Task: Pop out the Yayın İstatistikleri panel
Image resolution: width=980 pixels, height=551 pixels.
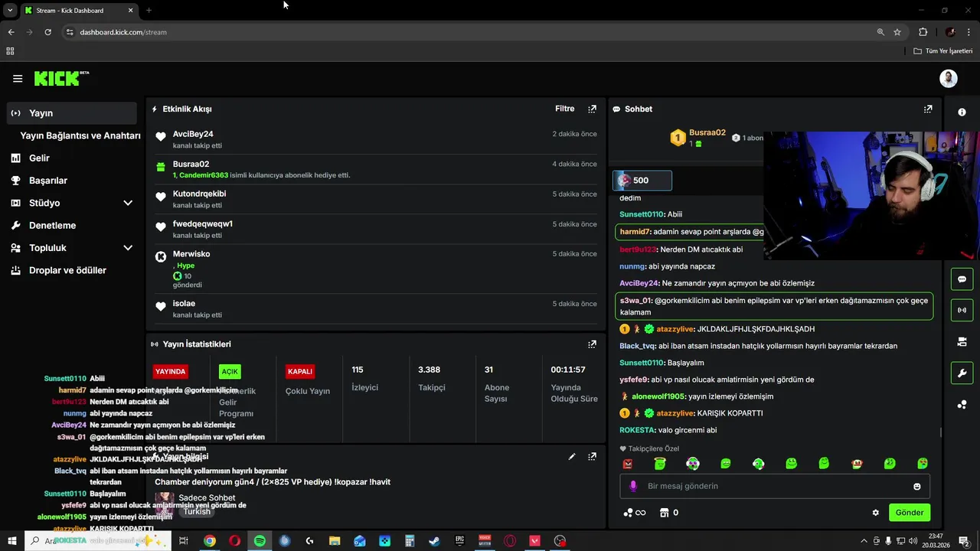Action: click(592, 344)
